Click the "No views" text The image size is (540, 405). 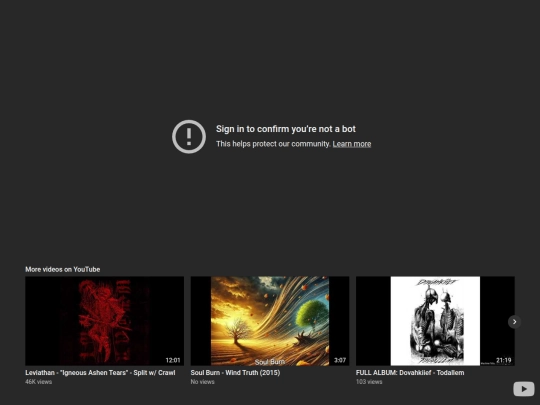click(x=202, y=382)
